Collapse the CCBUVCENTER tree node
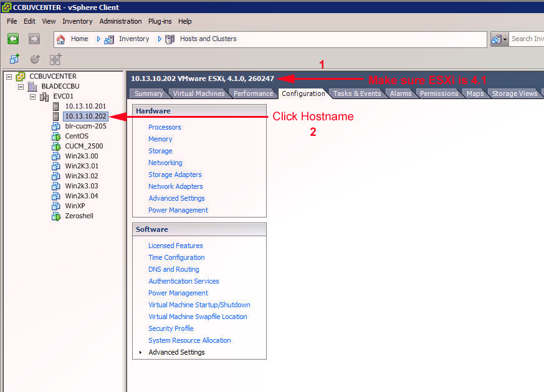Image resolution: width=544 pixels, height=392 pixels. [9, 77]
